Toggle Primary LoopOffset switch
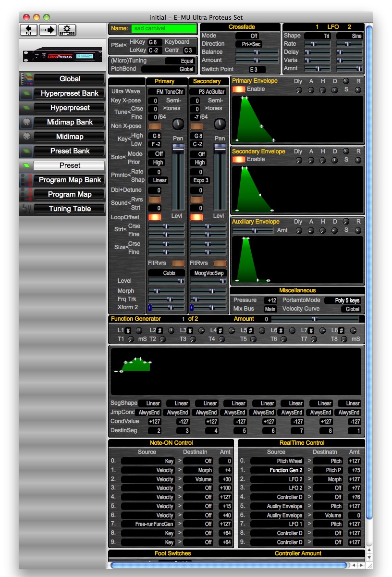This screenshot has width=392, height=577. pos(155,217)
